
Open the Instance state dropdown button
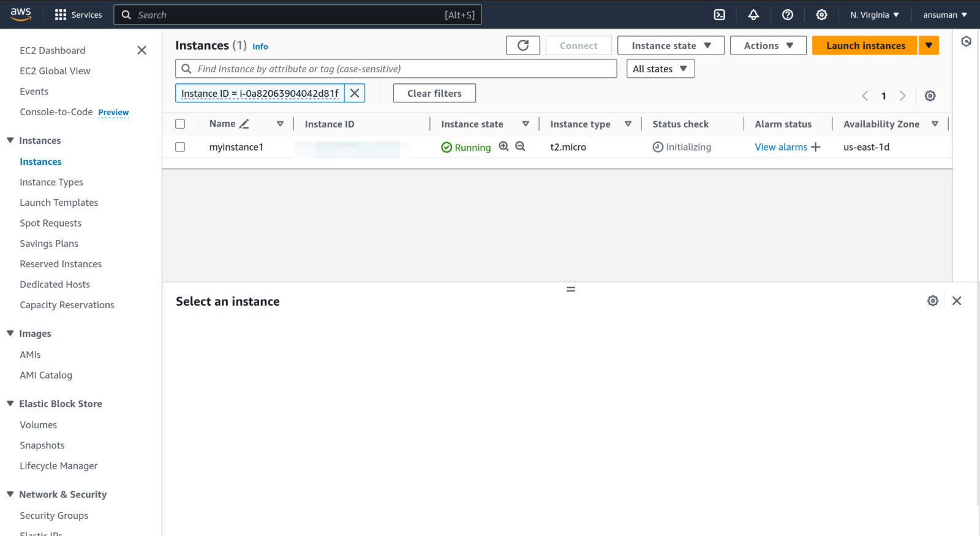click(671, 45)
